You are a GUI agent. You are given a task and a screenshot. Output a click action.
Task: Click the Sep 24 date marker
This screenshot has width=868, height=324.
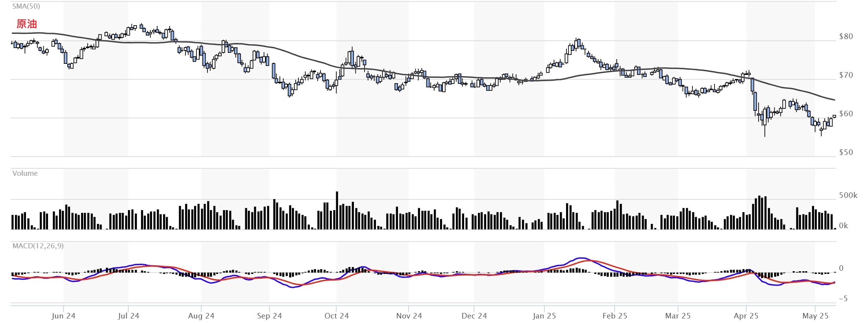(269, 316)
